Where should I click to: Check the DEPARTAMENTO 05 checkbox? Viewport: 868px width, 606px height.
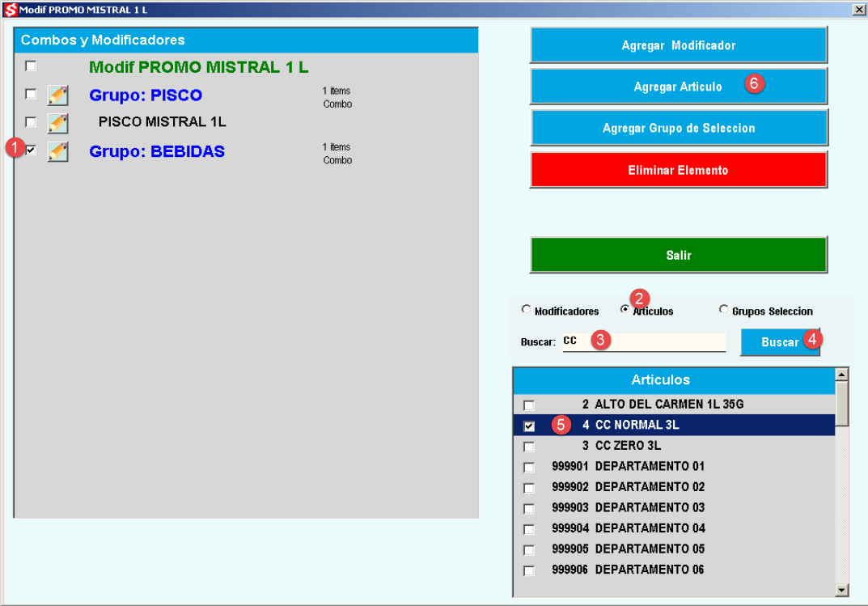[x=529, y=550]
